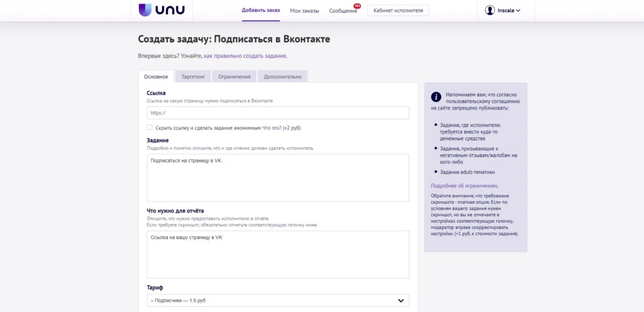This screenshot has height=312, width=644.
Task: Click the red messages notification badge
Action: click(x=357, y=6)
